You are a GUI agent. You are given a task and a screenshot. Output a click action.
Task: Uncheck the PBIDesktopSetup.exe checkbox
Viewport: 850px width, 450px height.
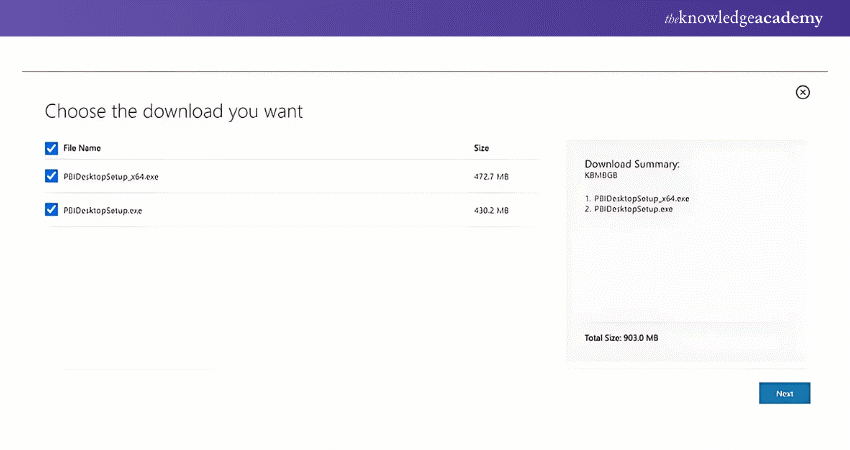tap(52, 210)
